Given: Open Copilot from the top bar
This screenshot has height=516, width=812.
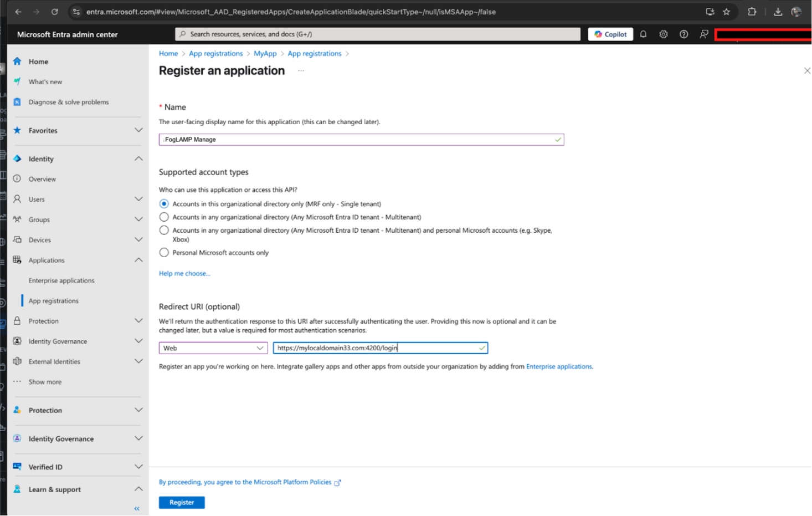Looking at the screenshot, I should pos(610,34).
